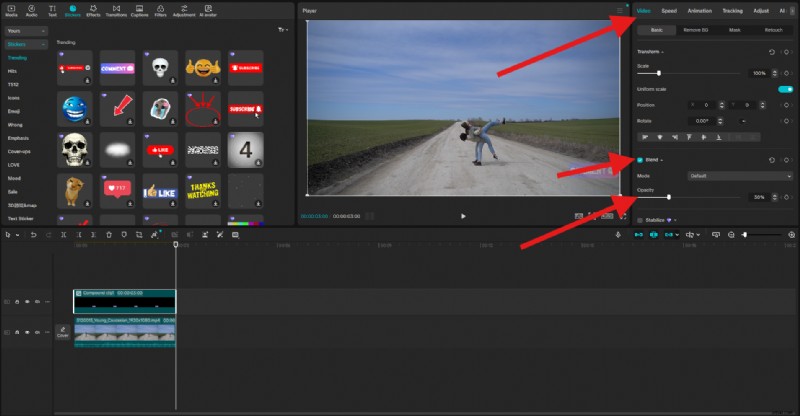Open the Remove BG sub-tab

pos(695,30)
